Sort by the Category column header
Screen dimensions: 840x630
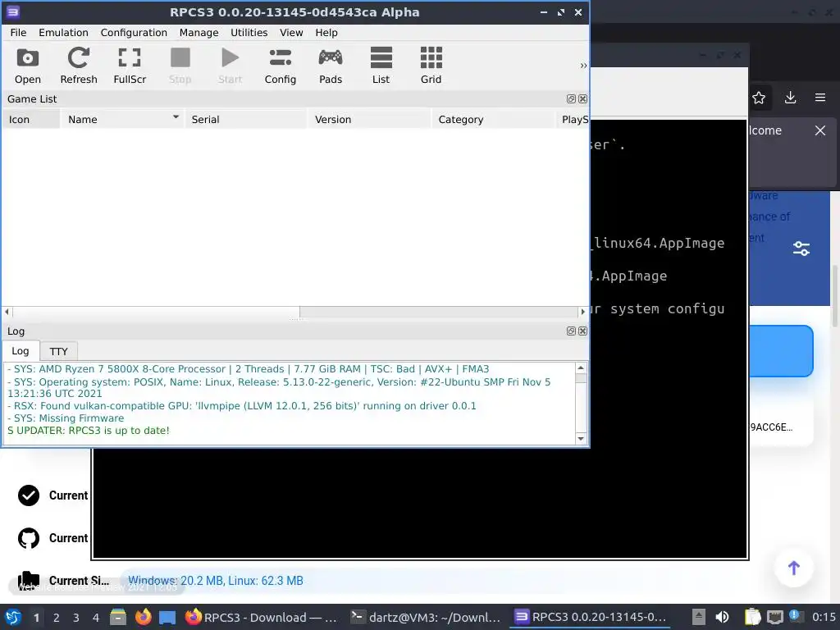(493, 119)
